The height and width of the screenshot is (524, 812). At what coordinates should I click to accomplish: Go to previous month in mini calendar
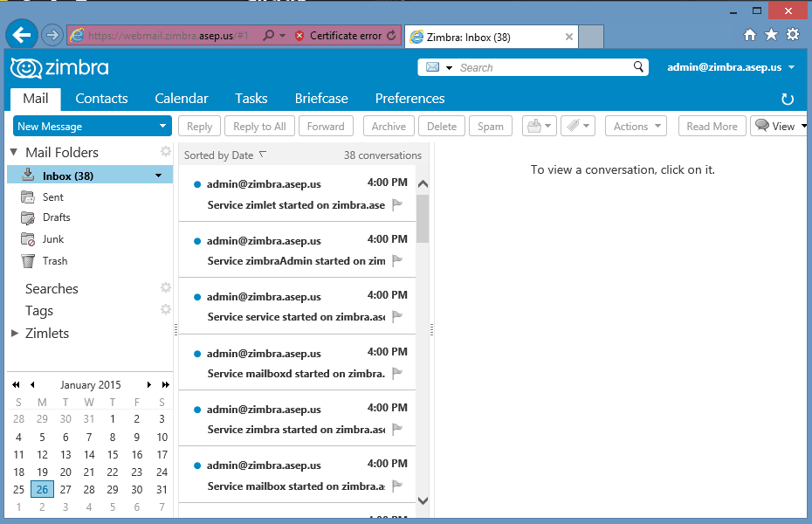pos(32,385)
